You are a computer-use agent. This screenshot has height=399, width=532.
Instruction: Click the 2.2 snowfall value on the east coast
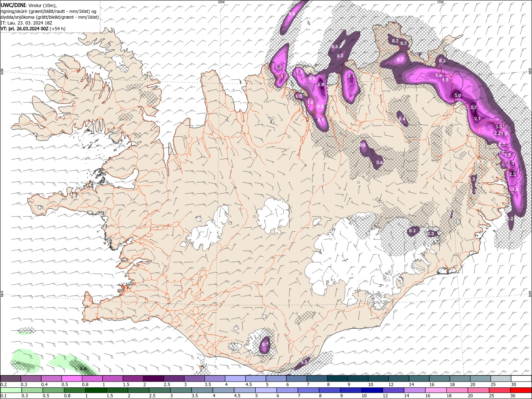click(x=497, y=133)
